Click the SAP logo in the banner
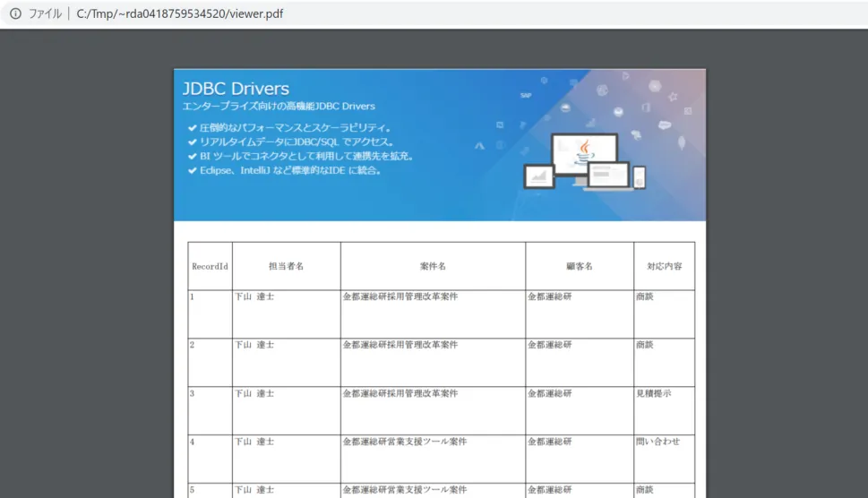 click(x=526, y=95)
